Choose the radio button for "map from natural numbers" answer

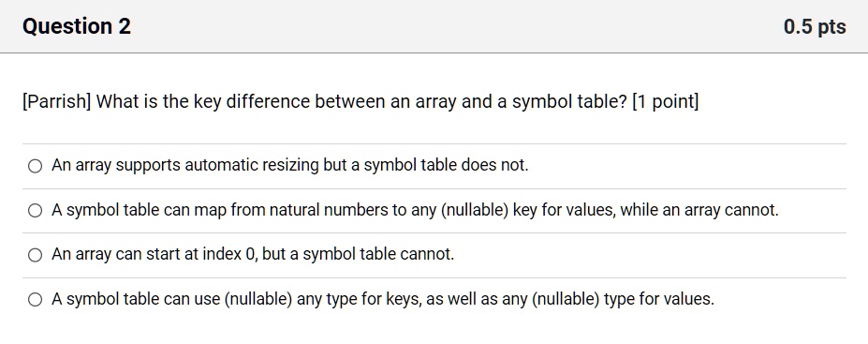click(x=35, y=211)
